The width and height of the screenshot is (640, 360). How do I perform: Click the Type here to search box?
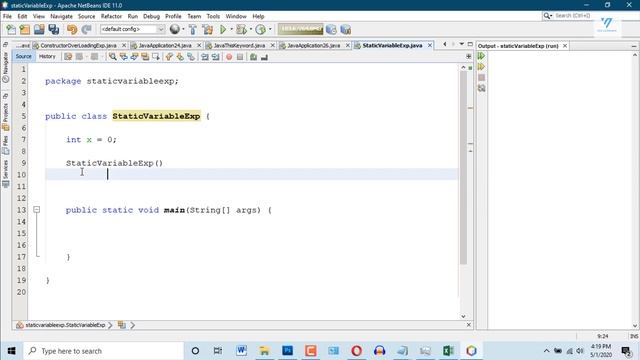pos(104,351)
